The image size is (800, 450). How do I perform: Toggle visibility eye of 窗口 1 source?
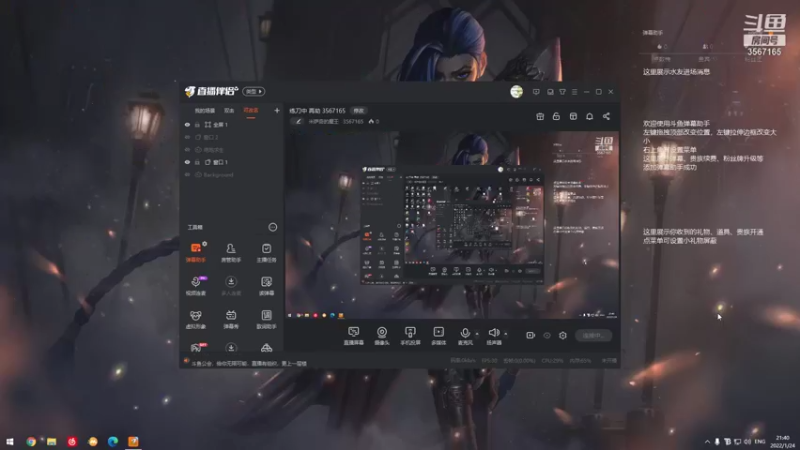click(187, 162)
